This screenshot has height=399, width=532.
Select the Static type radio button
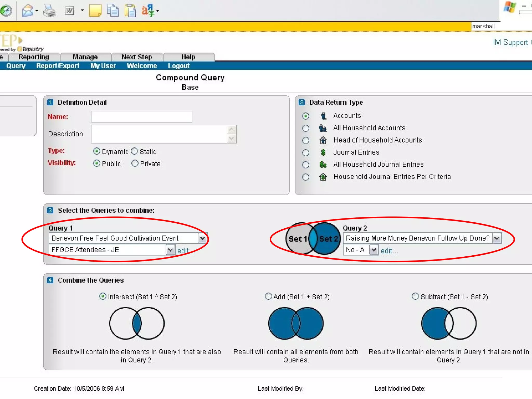tap(135, 151)
